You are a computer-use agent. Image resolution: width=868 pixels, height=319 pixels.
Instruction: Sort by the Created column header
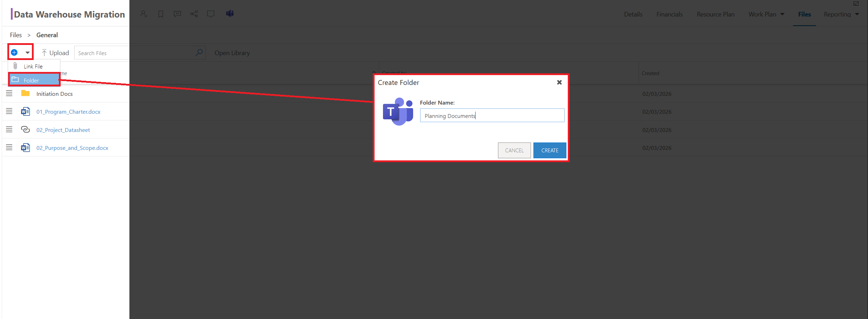tap(650, 73)
